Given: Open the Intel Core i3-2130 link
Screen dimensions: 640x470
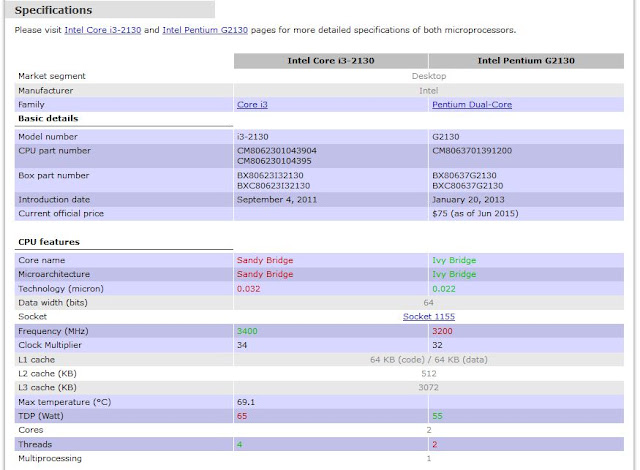Looking at the screenshot, I should click(x=103, y=30).
